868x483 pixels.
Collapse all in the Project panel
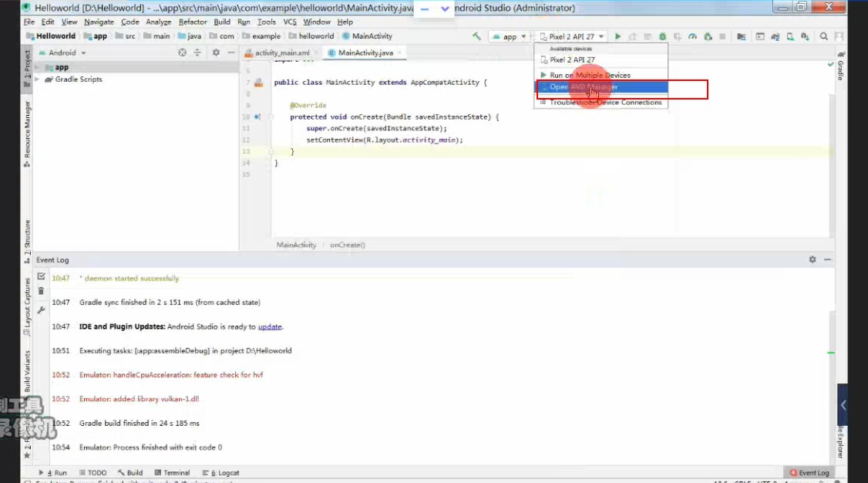(197, 52)
